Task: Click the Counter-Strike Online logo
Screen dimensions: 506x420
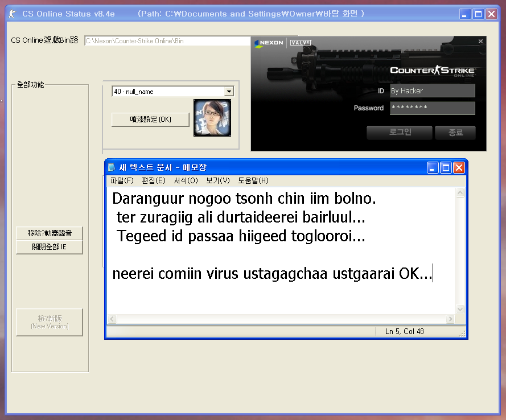Action: tap(433, 71)
